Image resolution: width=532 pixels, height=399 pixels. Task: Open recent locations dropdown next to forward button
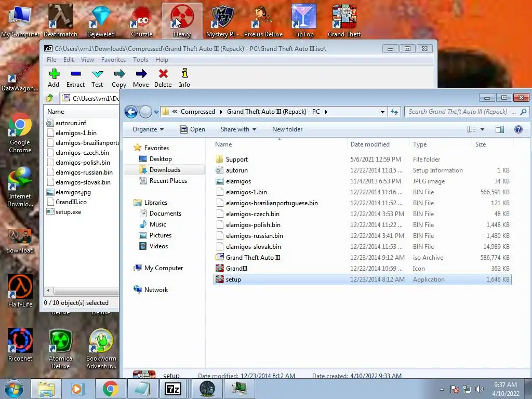pos(156,112)
